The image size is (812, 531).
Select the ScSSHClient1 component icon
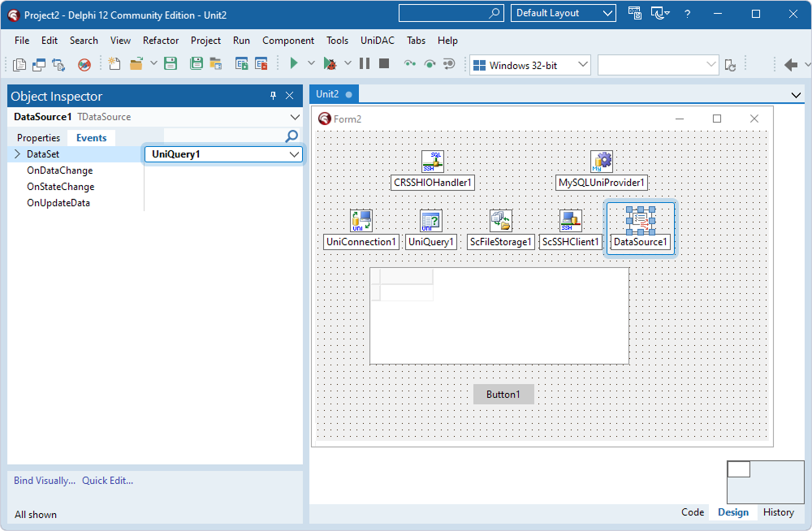click(x=571, y=221)
